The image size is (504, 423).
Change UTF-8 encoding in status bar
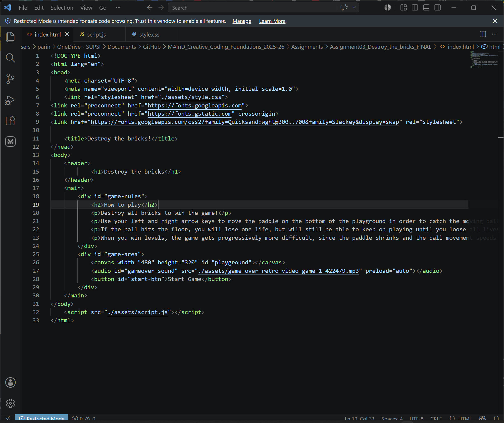click(x=416, y=418)
